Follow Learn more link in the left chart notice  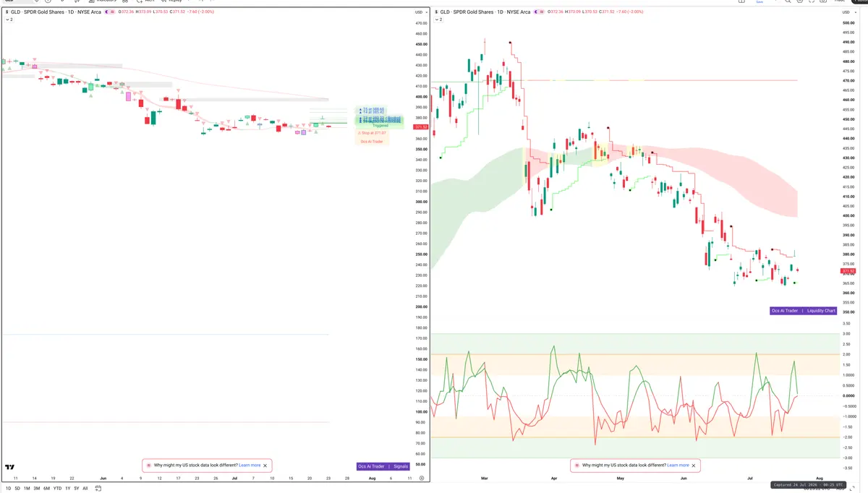250,466
